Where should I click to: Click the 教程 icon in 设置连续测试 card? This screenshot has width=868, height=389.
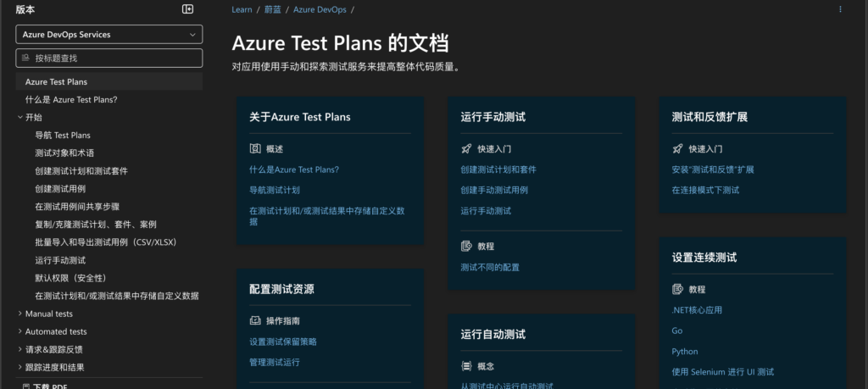[677, 289]
